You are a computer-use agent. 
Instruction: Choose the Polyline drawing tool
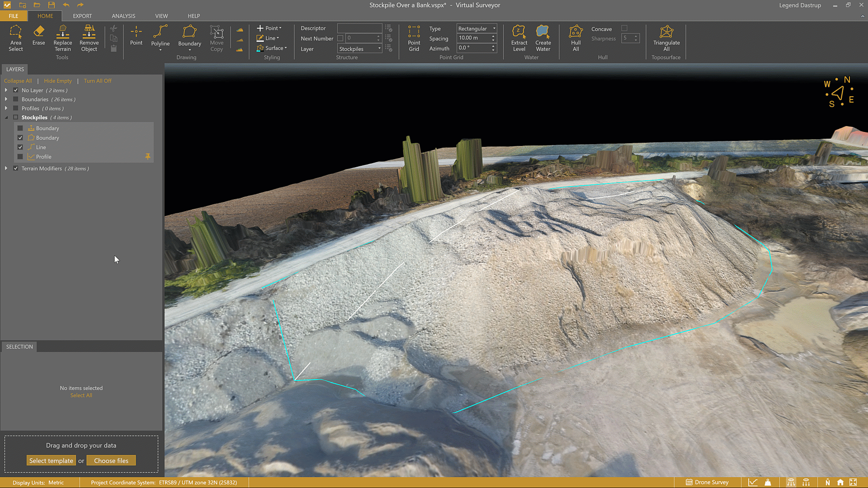pos(160,36)
